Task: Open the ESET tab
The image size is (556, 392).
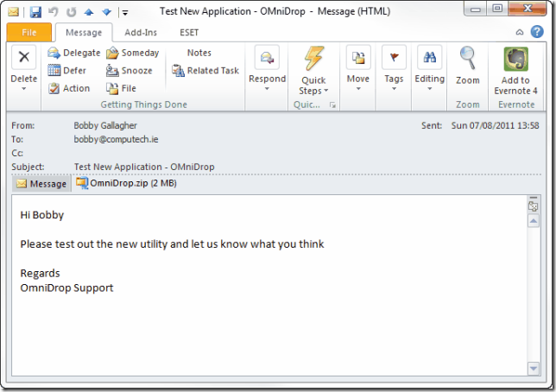Action: pyautogui.click(x=189, y=32)
